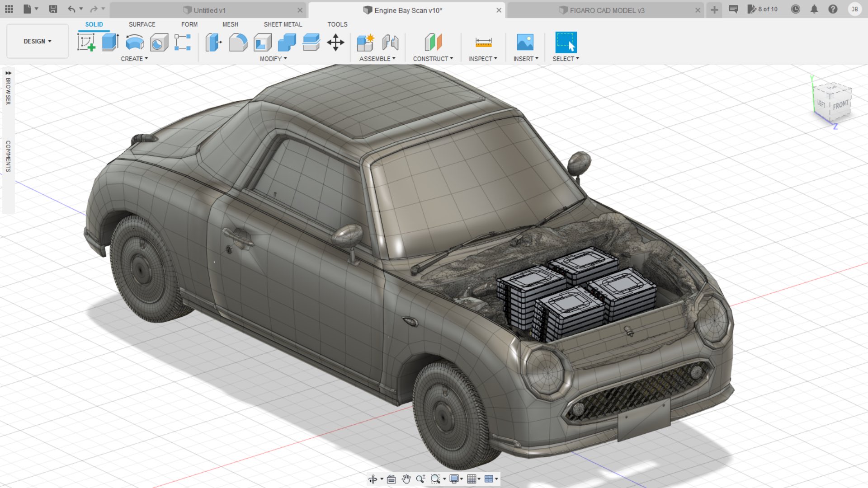Activate the Pan hand tool
Viewport: 868px width, 488px height.
(406, 479)
